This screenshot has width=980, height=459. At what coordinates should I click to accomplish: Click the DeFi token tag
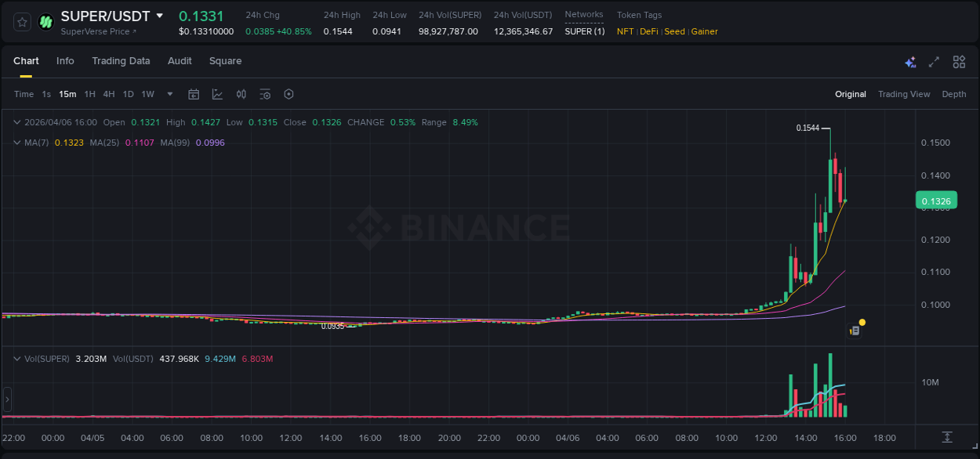point(648,31)
